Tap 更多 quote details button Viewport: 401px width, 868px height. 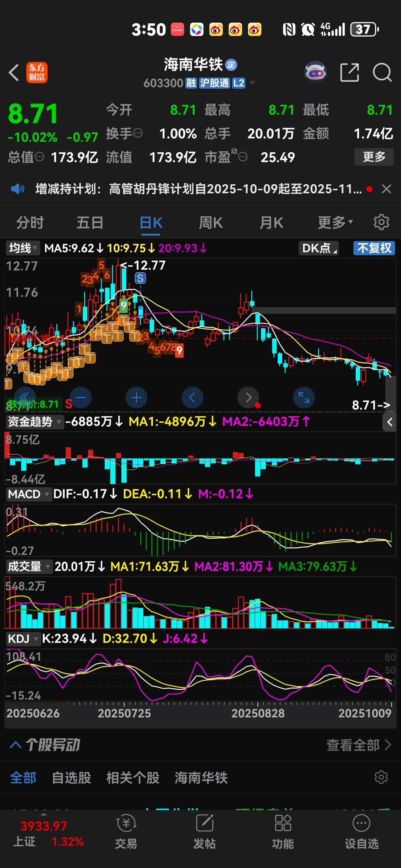(374, 157)
